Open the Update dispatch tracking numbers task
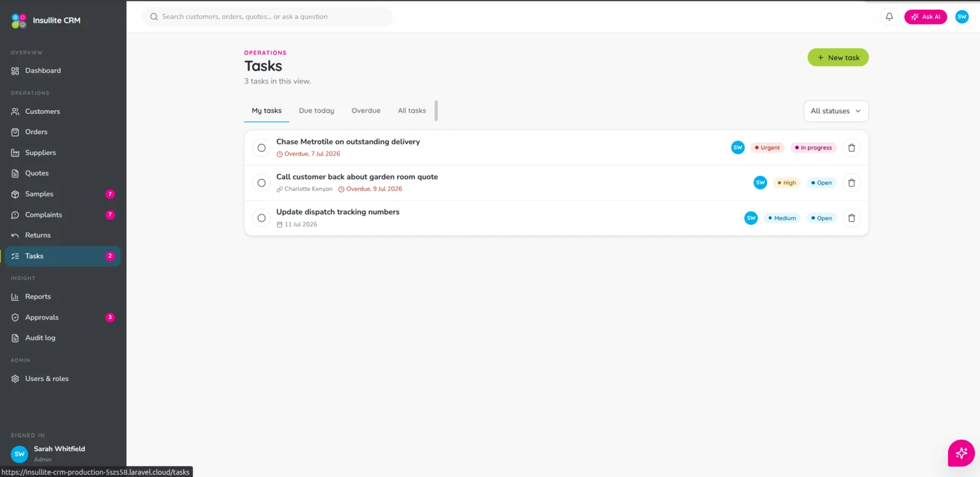 tap(337, 212)
